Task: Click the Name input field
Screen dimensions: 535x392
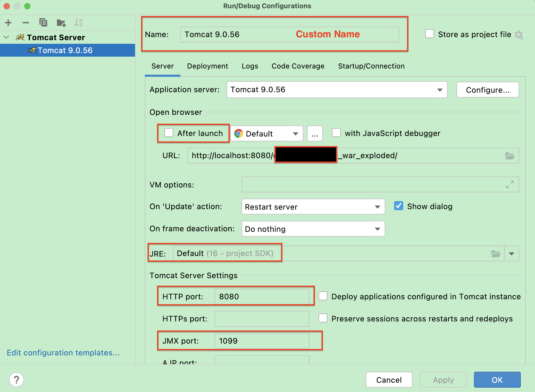Action: tap(289, 35)
